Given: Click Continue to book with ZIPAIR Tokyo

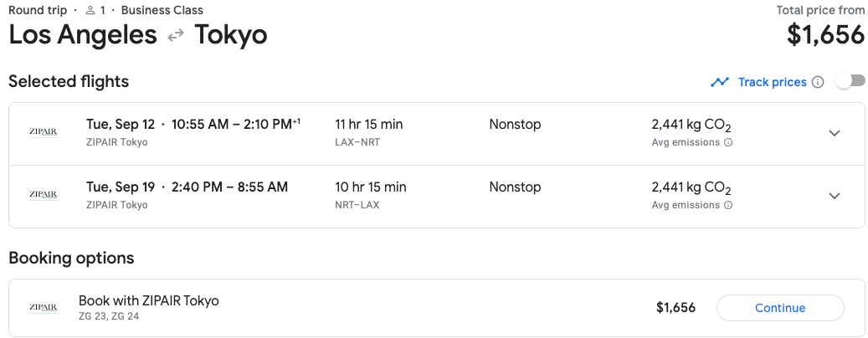Looking at the screenshot, I should [x=779, y=308].
